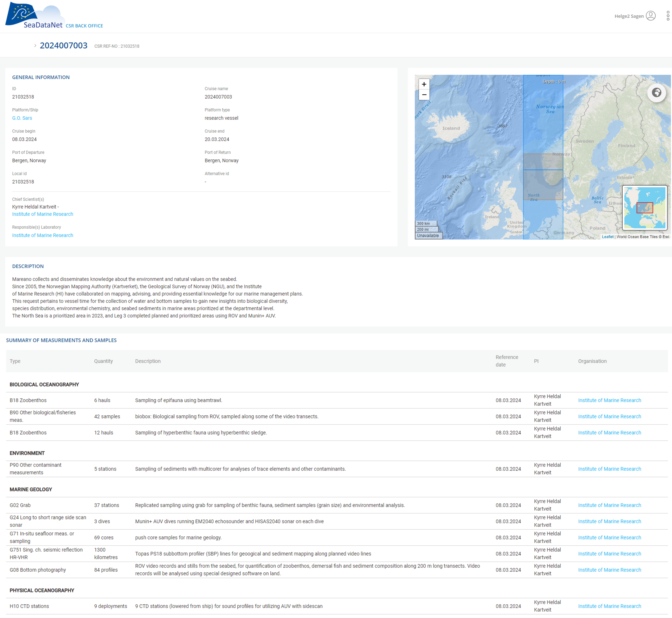
Task: Click the Leaflet attribution link
Action: [x=608, y=237]
